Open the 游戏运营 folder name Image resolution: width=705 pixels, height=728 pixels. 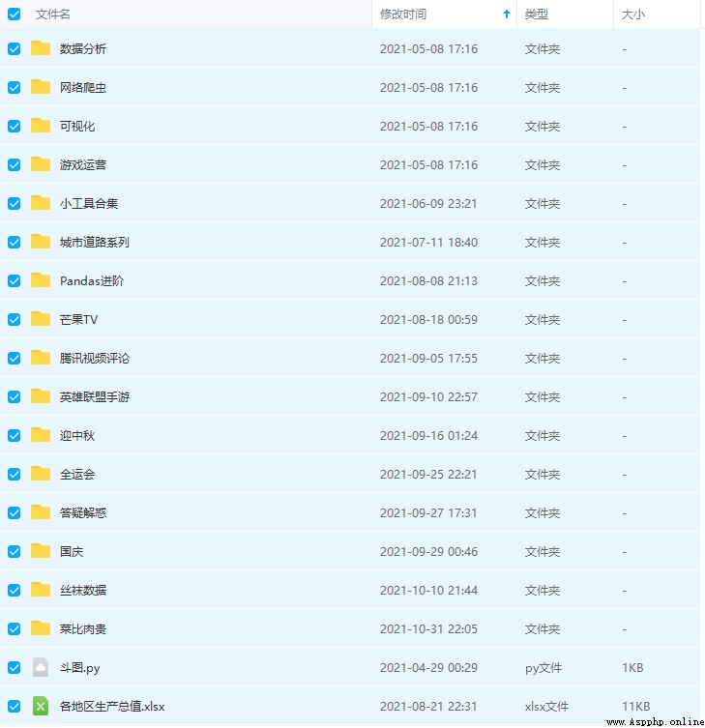(x=83, y=164)
